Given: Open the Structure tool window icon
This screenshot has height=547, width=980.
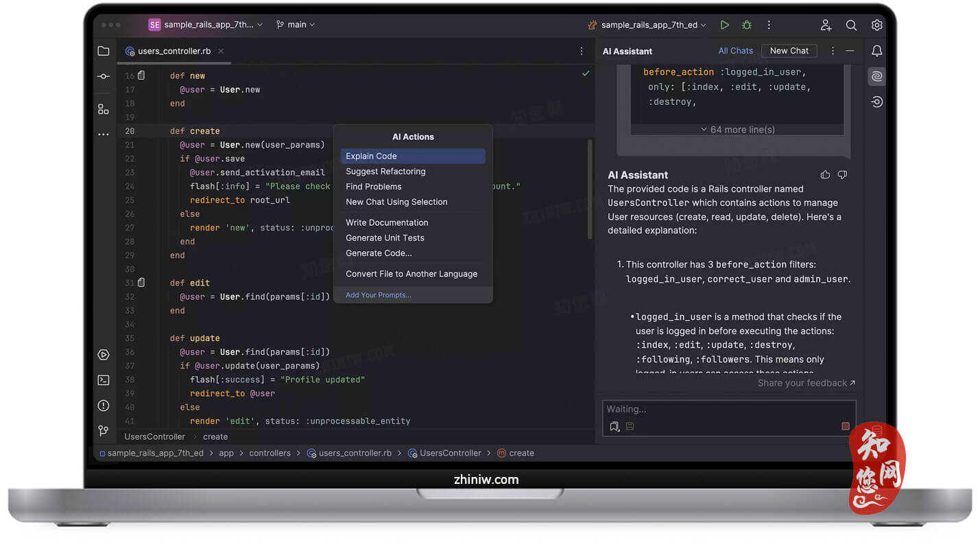Looking at the screenshot, I should [104, 109].
